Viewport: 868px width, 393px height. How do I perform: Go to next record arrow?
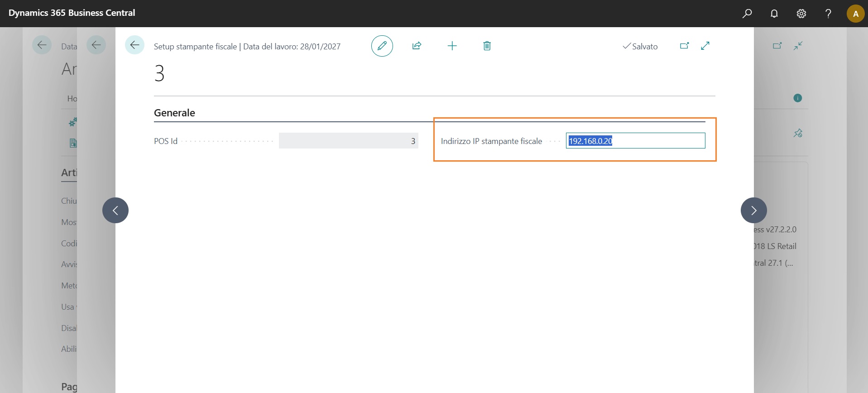click(753, 210)
